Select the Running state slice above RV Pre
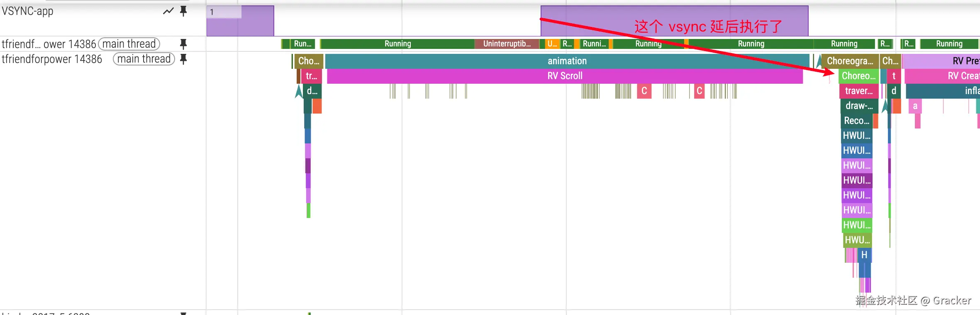This screenshot has height=315, width=980. (x=949, y=44)
